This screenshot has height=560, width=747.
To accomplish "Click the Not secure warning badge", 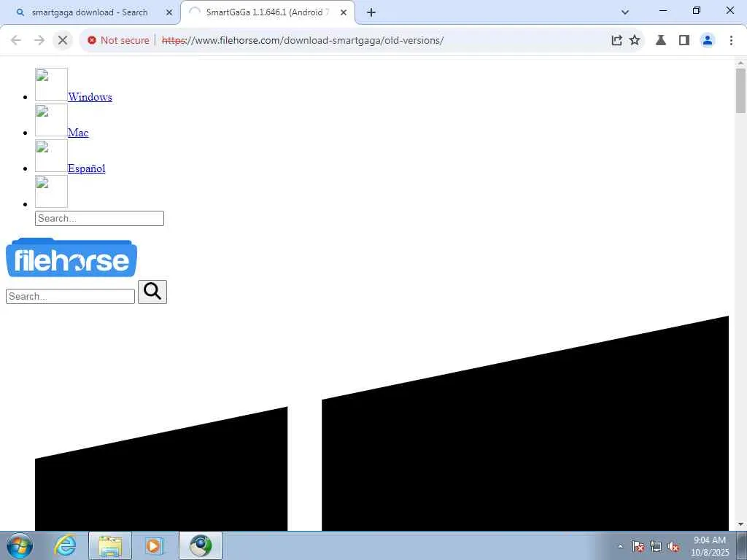I will [119, 41].
